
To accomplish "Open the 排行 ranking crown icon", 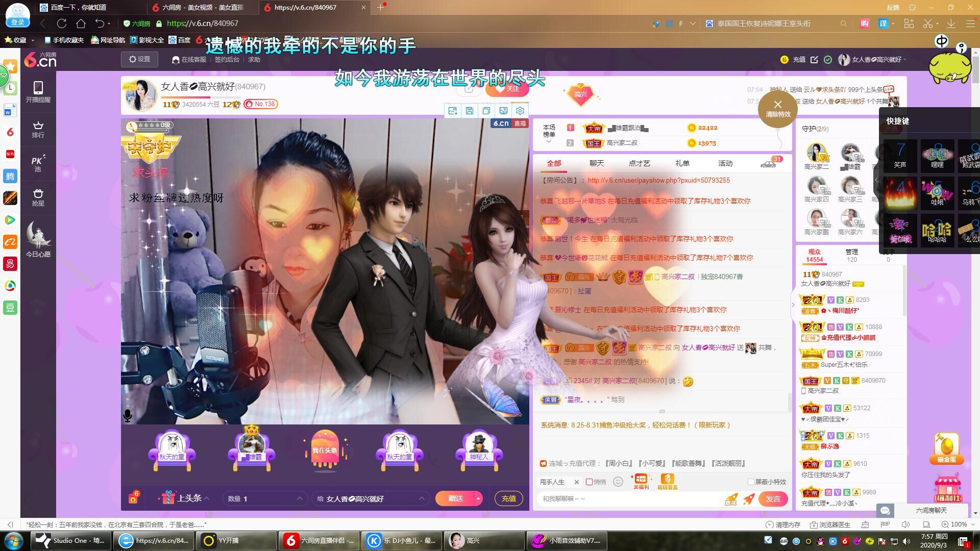I will [x=38, y=130].
